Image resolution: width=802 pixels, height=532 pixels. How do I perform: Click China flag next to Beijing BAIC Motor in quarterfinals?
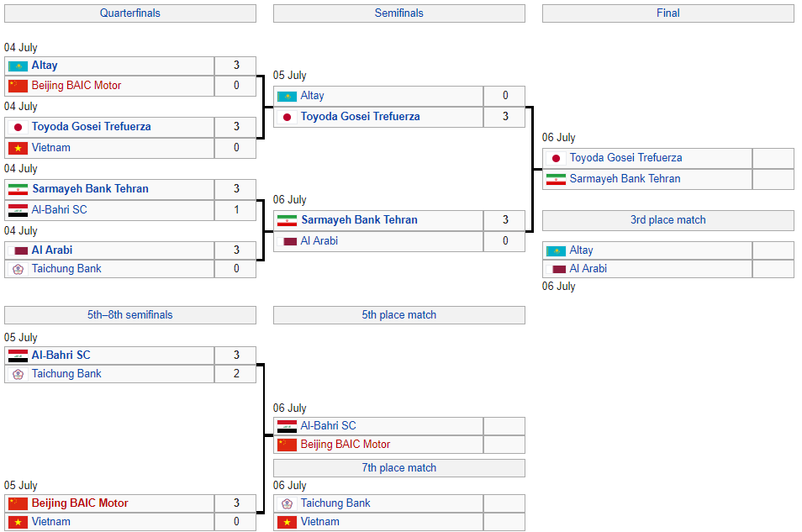(x=18, y=86)
